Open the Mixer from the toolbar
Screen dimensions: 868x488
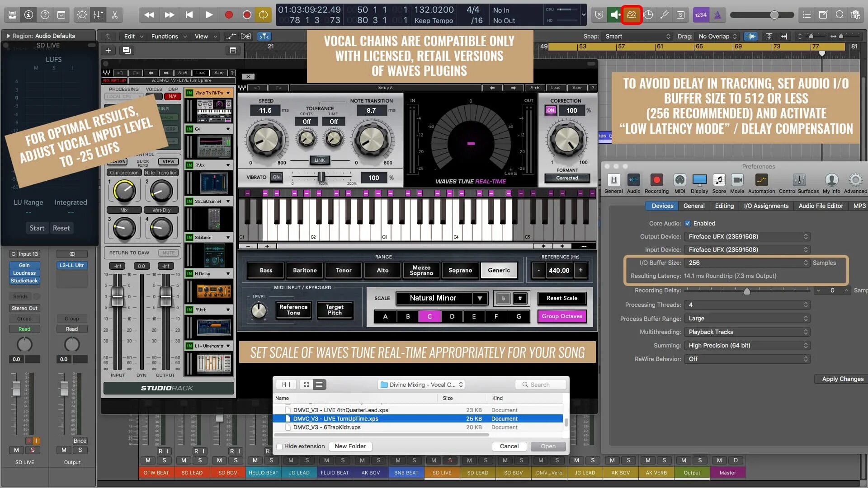[98, 15]
